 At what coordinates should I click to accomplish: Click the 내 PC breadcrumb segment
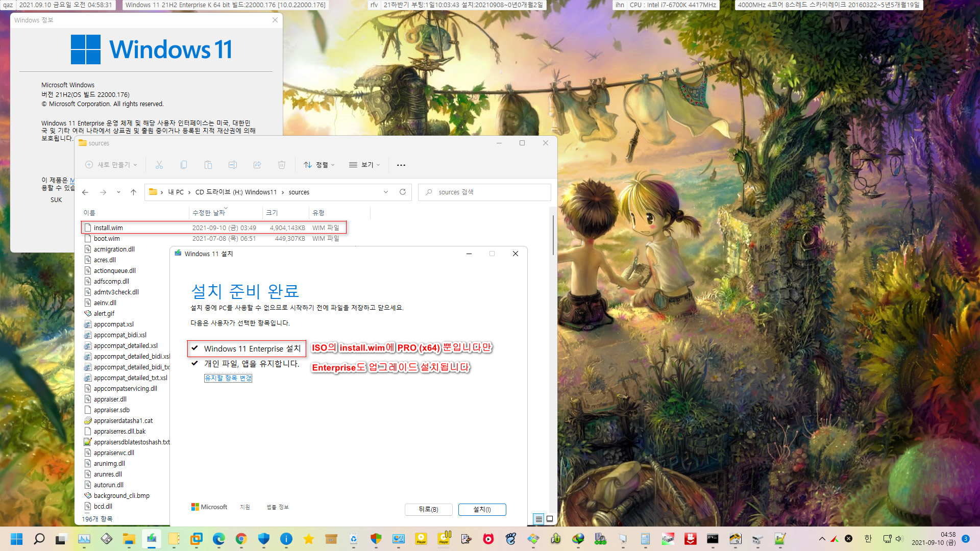[x=176, y=192]
